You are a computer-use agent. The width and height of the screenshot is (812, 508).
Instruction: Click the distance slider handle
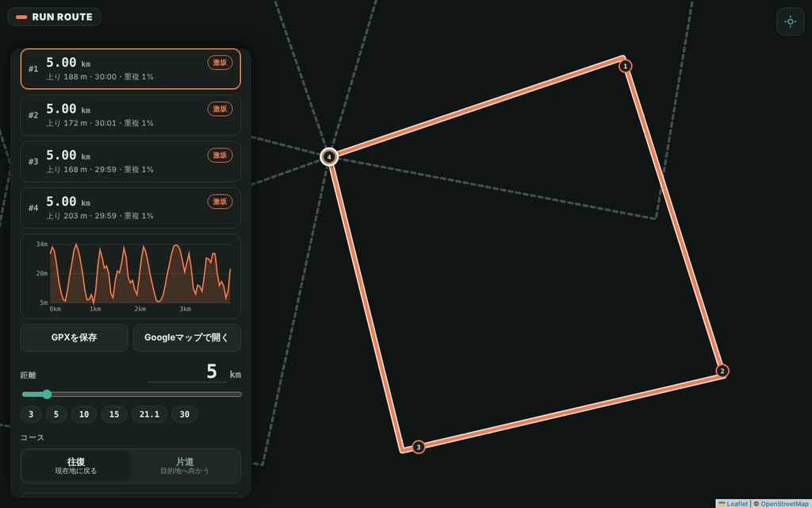tap(47, 394)
